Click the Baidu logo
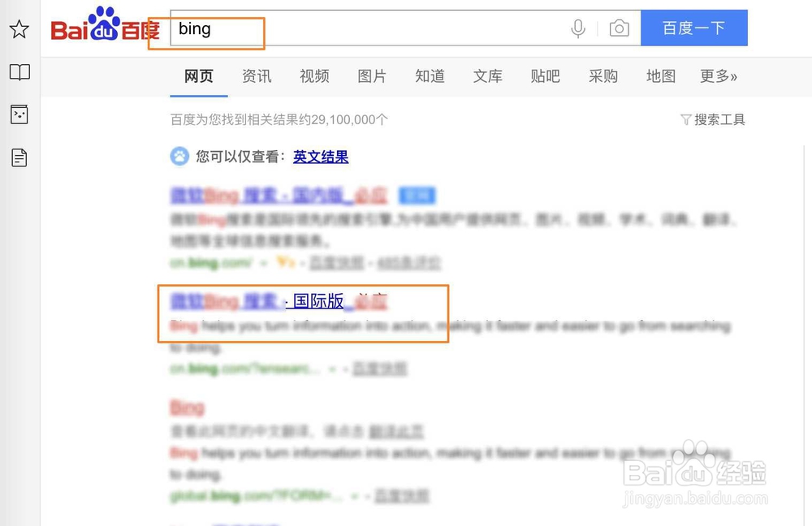 pos(105,25)
